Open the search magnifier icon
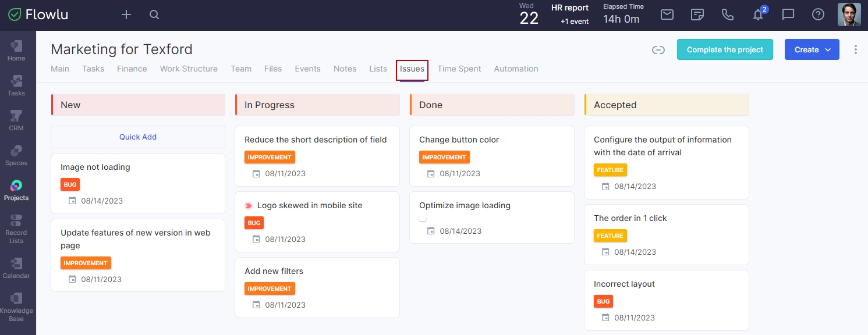This screenshot has height=335, width=868. point(154,15)
